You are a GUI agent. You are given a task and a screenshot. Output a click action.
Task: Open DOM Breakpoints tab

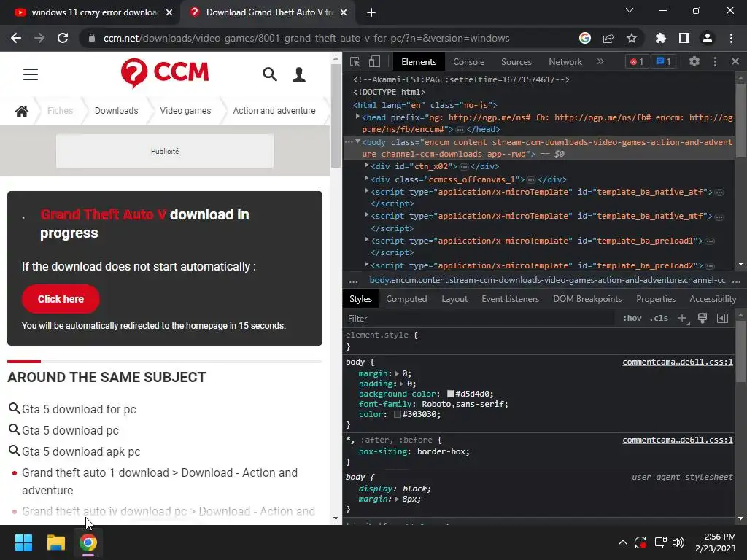(587, 299)
